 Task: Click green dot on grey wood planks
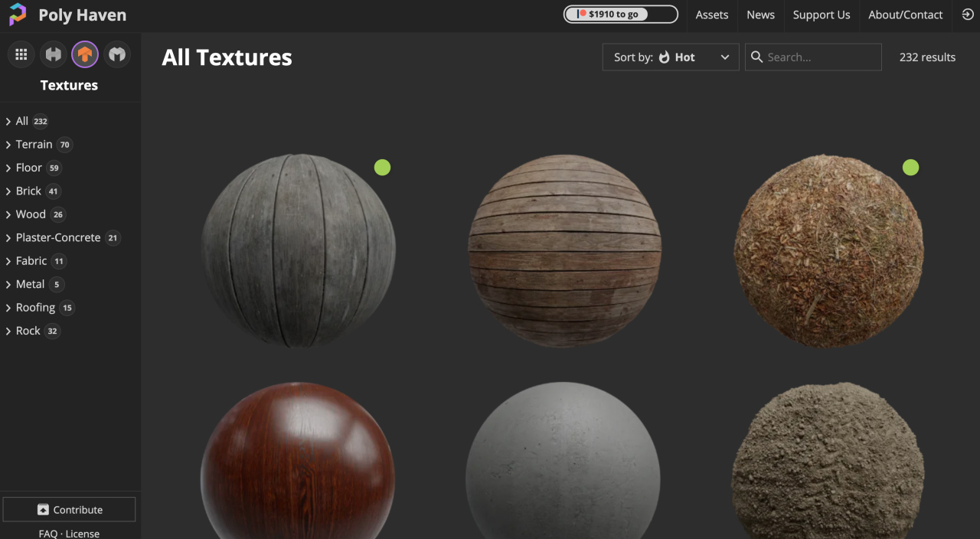tap(382, 167)
